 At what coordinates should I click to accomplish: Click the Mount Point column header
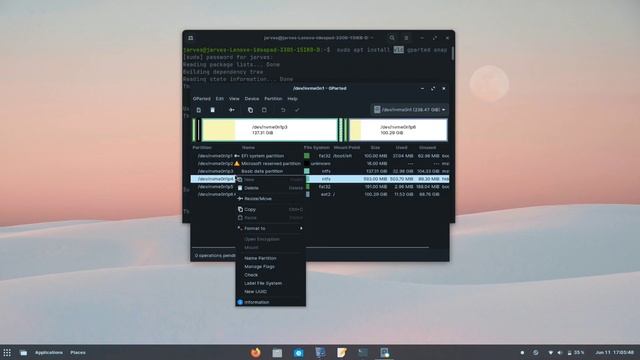(347, 148)
